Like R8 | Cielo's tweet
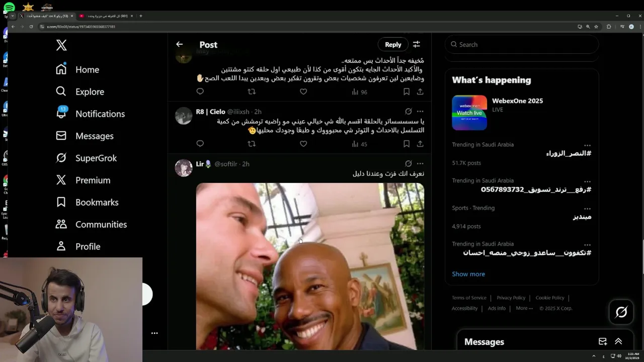Image resolution: width=644 pixels, height=362 pixels. 303,144
